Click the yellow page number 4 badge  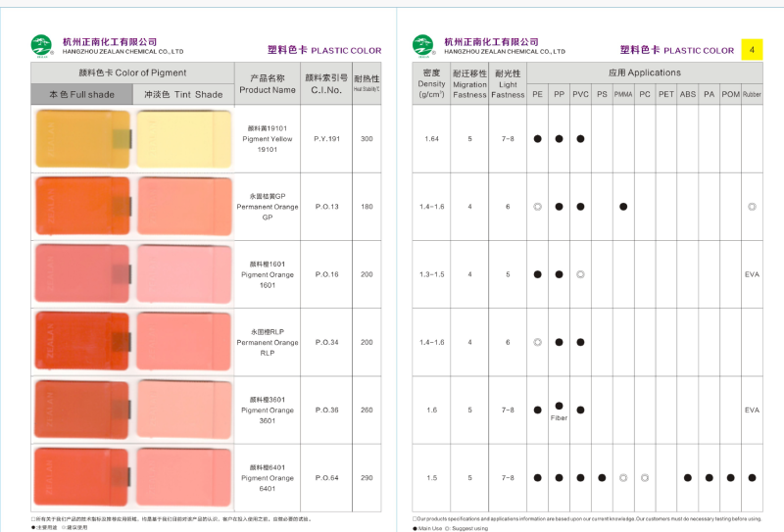(751, 50)
